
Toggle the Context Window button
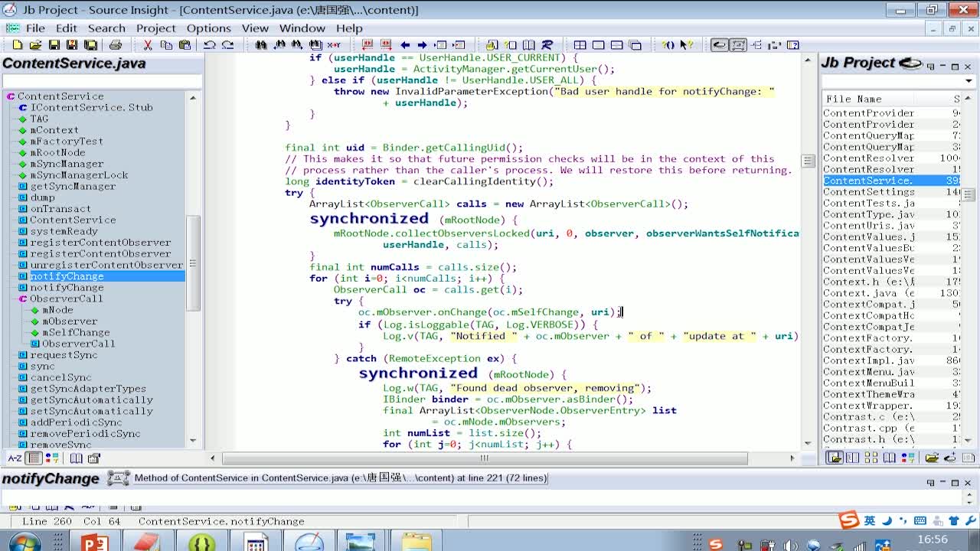(x=737, y=45)
